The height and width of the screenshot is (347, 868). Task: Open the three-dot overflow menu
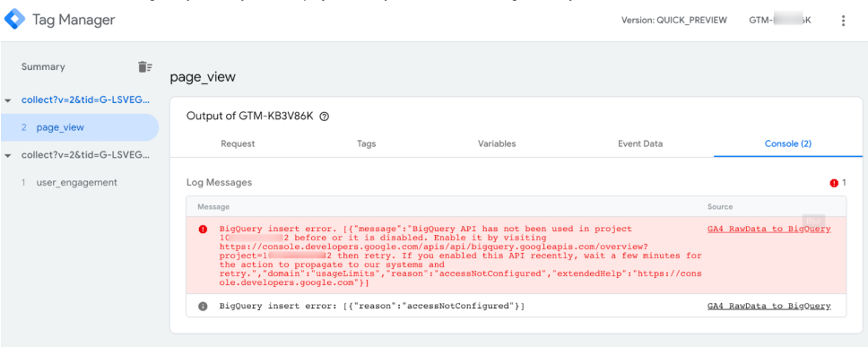click(x=843, y=21)
